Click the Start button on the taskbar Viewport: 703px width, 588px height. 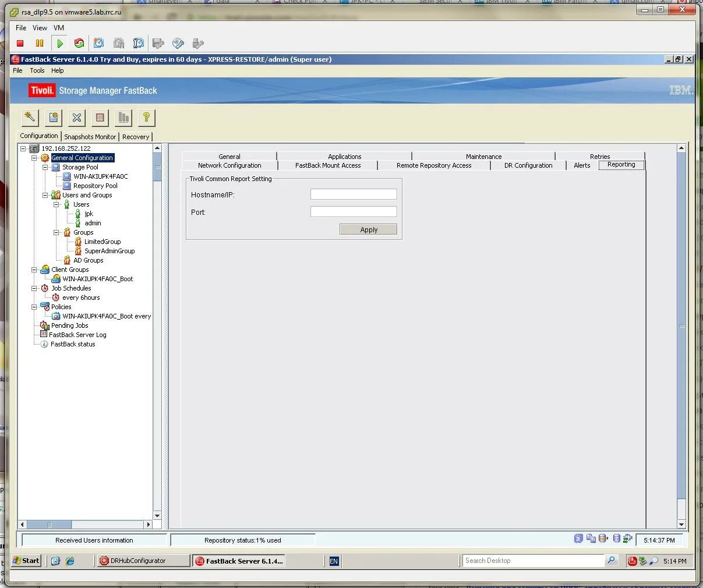[26, 561]
